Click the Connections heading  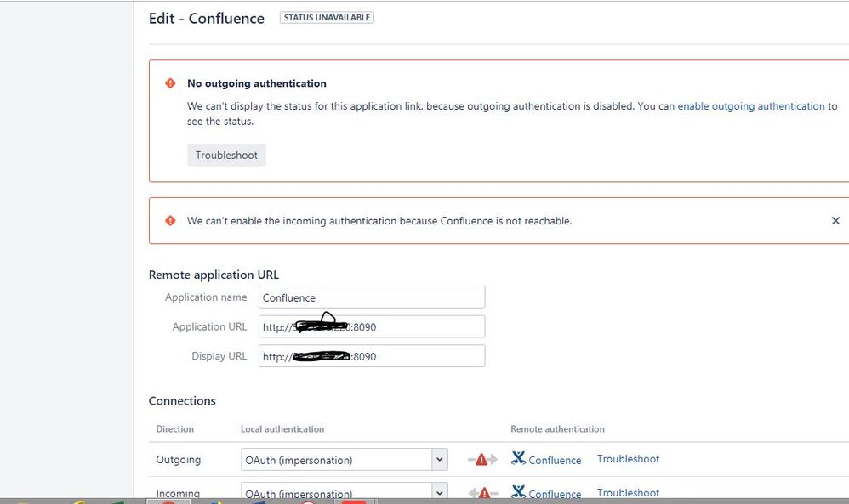coord(182,400)
